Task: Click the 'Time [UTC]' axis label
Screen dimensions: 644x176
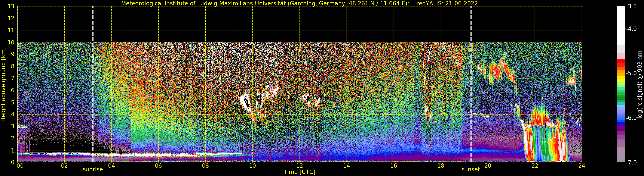Action: [x=300, y=172]
